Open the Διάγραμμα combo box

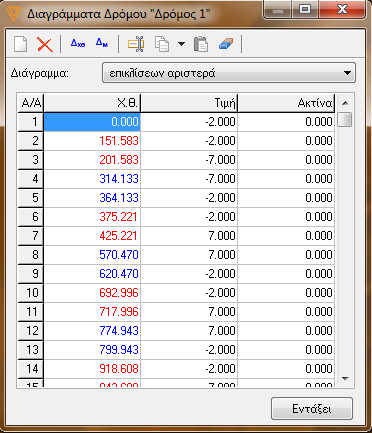(x=229, y=73)
